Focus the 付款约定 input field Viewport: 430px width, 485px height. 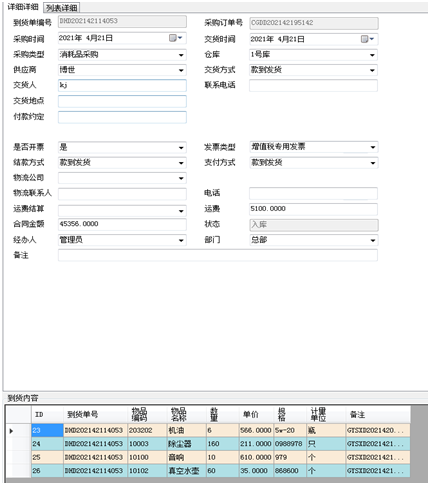click(x=122, y=117)
